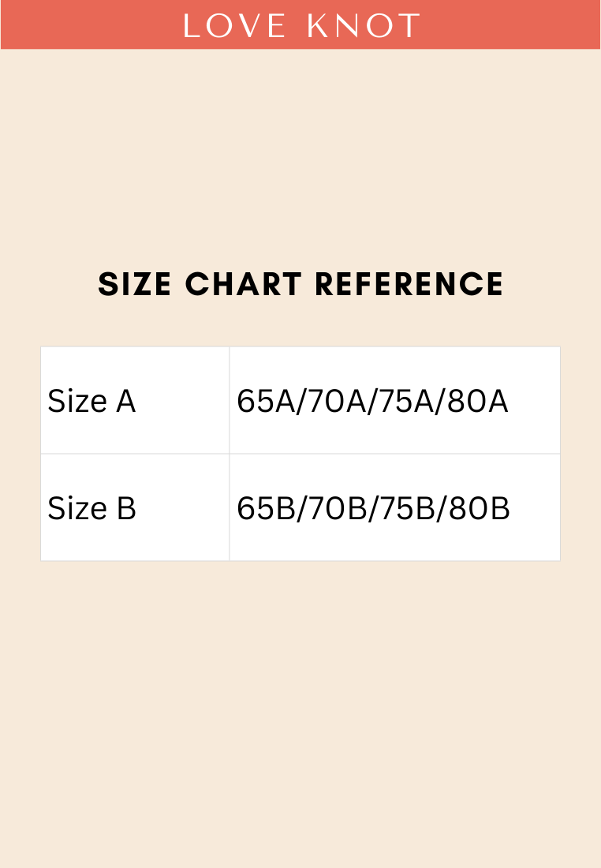Image resolution: width=601 pixels, height=868 pixels.
Task: Click the LOVE KNOT brand title
Action: (x=300, y=26)
